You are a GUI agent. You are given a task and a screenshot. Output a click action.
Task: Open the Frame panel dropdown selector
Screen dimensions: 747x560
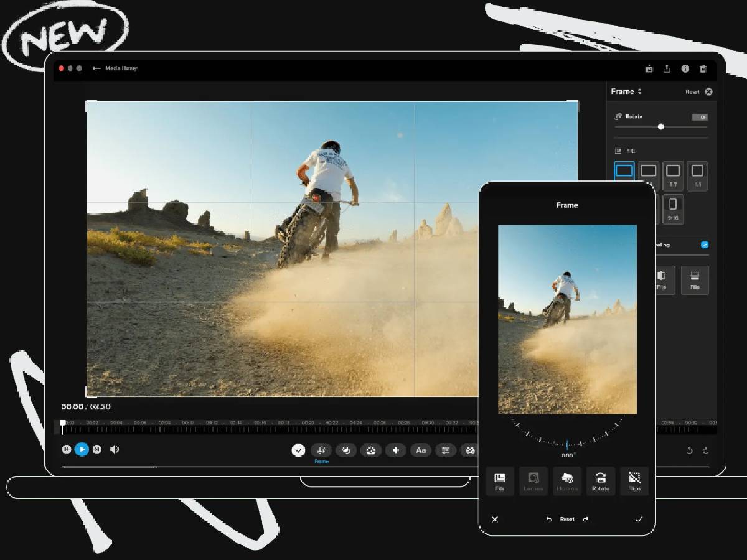626,91
